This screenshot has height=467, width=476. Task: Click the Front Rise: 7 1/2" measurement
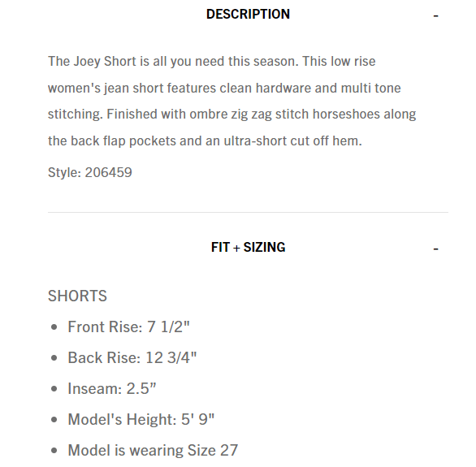(128, 326)
